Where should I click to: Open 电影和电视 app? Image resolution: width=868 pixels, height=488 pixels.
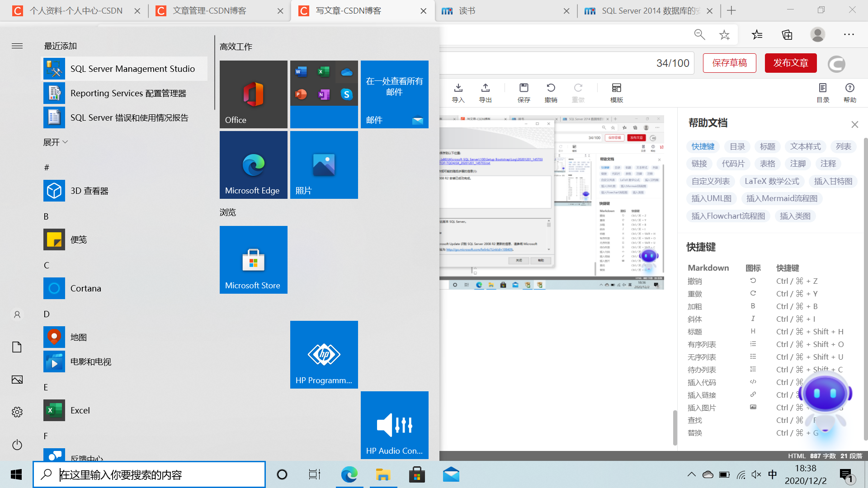(125, 361)
